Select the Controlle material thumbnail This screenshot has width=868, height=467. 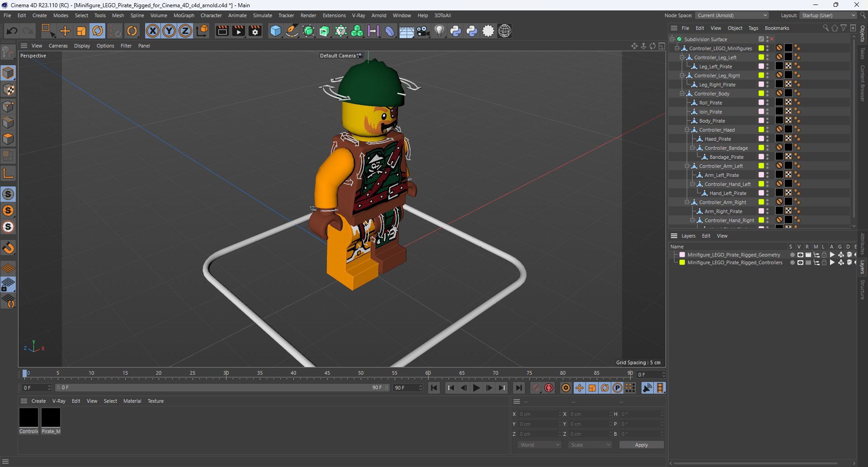click(x=28, y=417)
